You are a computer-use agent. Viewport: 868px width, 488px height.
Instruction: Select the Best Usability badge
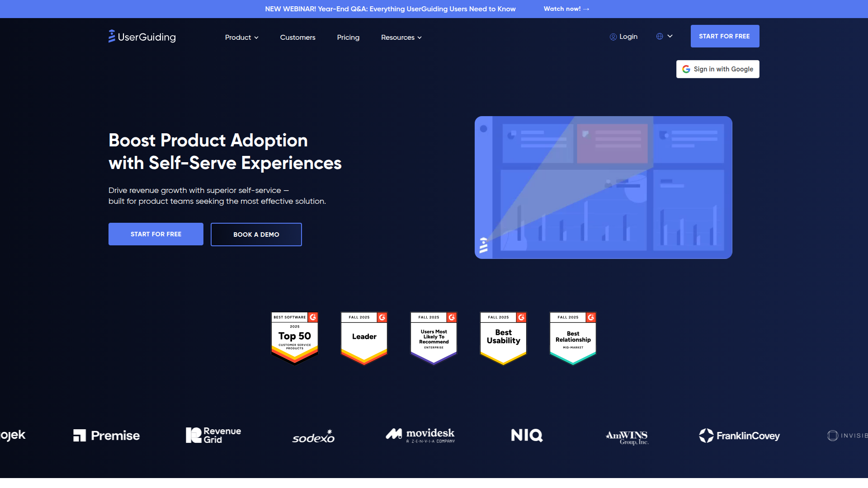(x=503, y=337)
